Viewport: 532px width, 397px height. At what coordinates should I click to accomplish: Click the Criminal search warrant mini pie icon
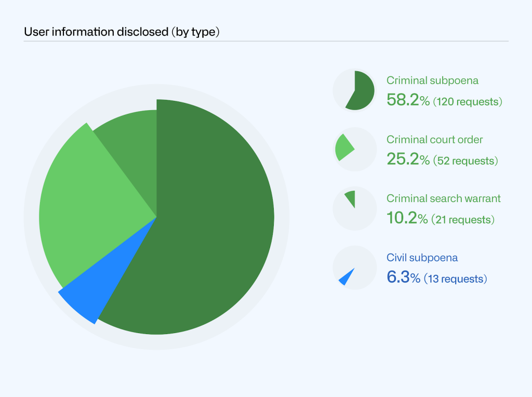pyautogui.click(x=354, y=208)
